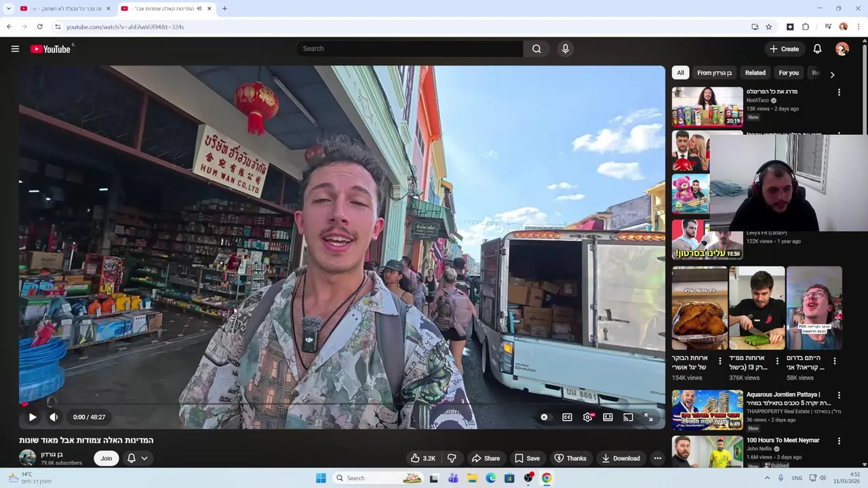Open options menu for NotATaco video

(x=839, y=92)
